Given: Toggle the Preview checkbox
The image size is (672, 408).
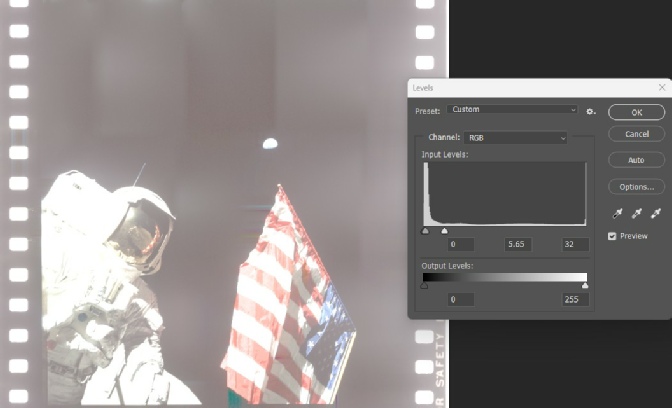Looking at the screenshot, I should (613, 236).
